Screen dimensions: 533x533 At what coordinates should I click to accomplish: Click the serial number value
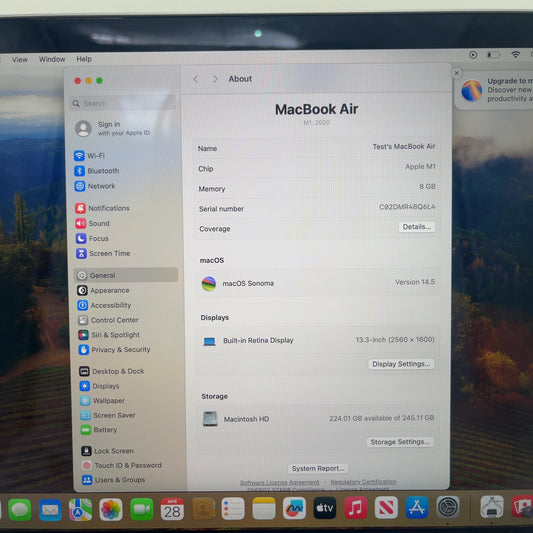click(x=407, y=207)
